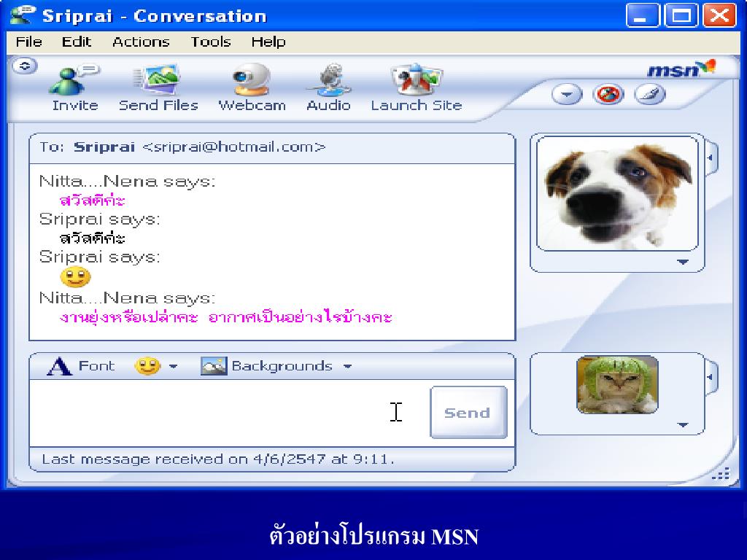This screenshot has width=747, height=560.
Task: Maximize the Conversation window
Action: (x=681, y=16)
